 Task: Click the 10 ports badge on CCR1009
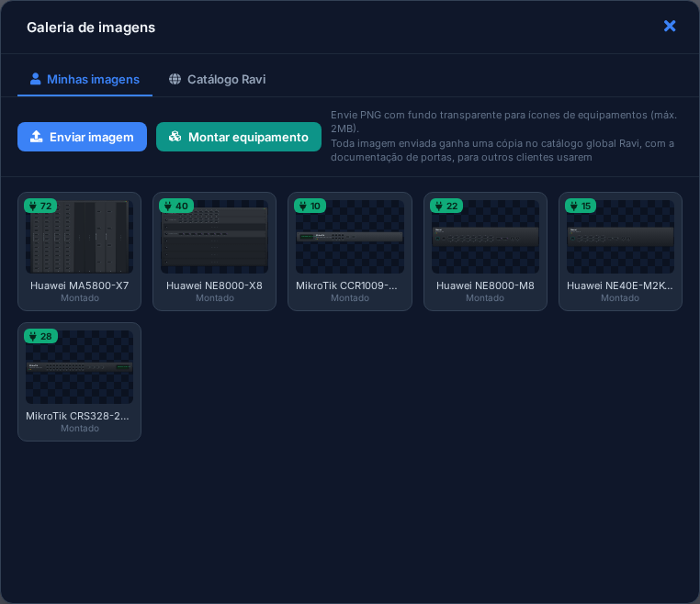[310, 206]
